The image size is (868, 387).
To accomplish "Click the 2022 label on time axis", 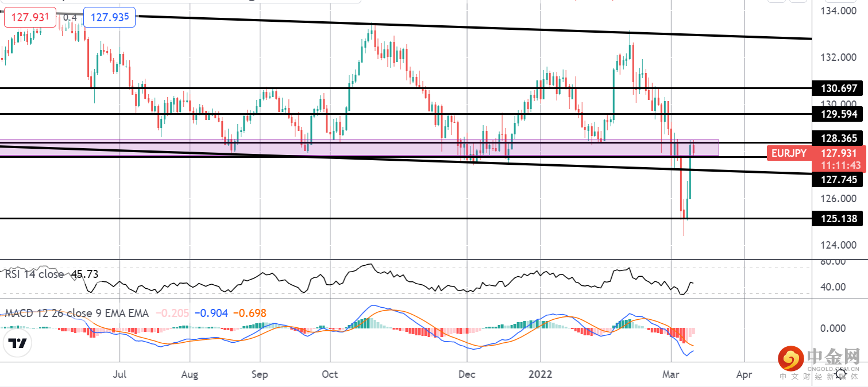I will [540, 375].
